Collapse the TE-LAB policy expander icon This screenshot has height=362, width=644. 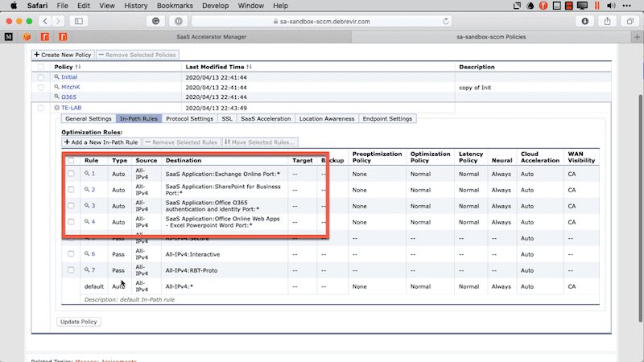point(56,108)
